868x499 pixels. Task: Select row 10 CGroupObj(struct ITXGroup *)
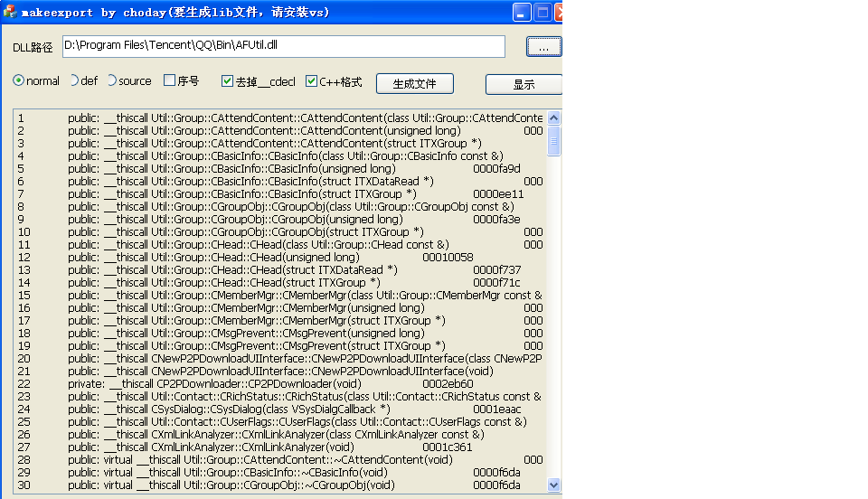[x=279, y=232]
